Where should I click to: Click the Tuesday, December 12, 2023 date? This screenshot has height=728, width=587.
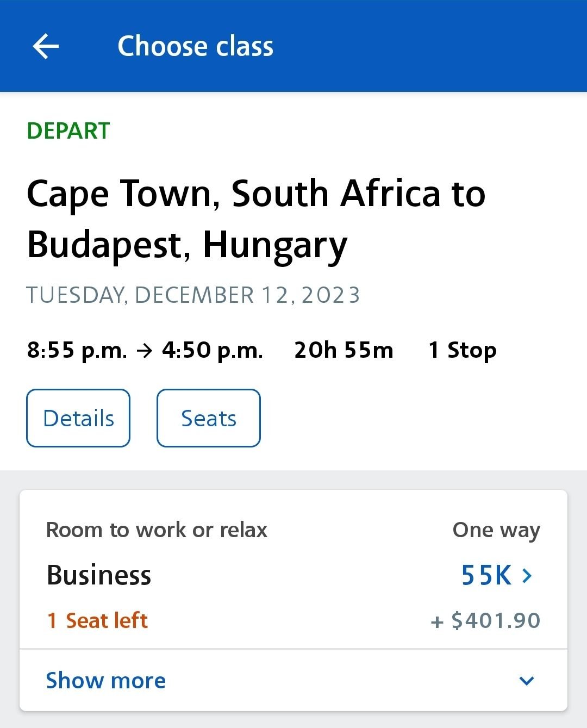tap(193, 295)
